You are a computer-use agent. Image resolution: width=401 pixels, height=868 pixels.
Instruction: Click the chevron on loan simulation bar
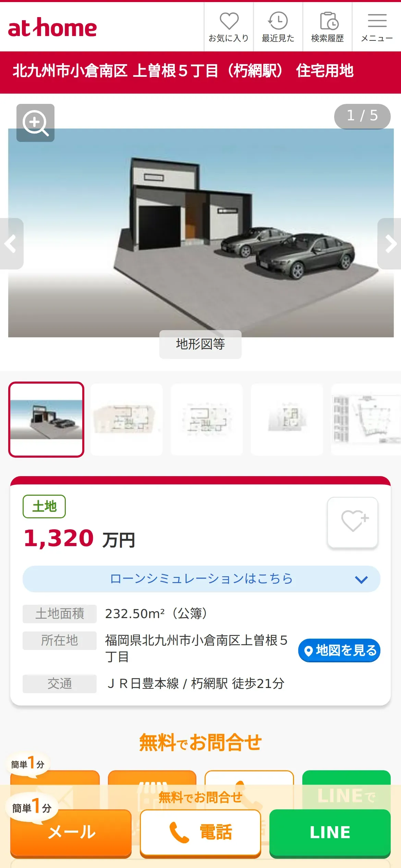[361, 579]
